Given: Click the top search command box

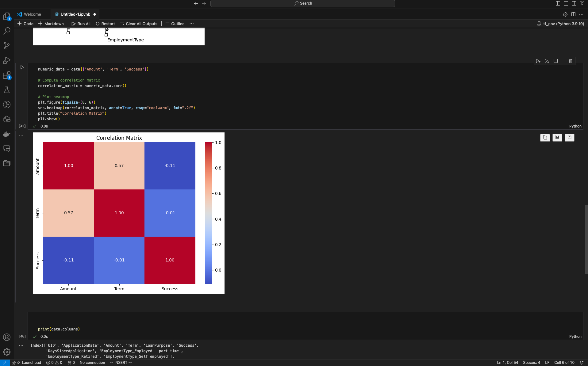Looking at the screenshot, I should coord(303,3).
